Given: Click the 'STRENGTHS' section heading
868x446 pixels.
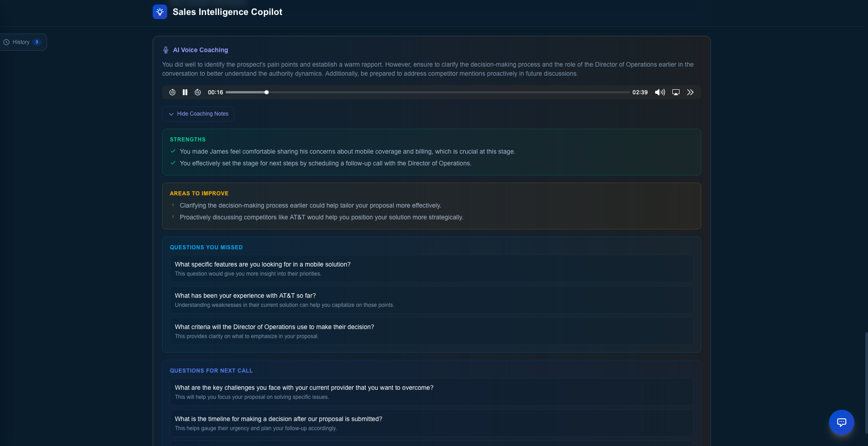Looking at the screenshot, I should (x=188, y=140).
